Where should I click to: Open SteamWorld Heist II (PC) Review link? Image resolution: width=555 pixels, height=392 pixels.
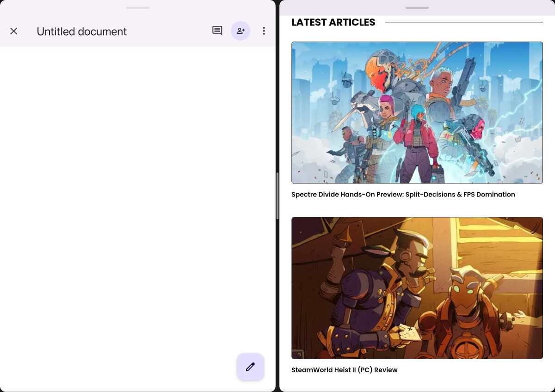tap(345, 370)
